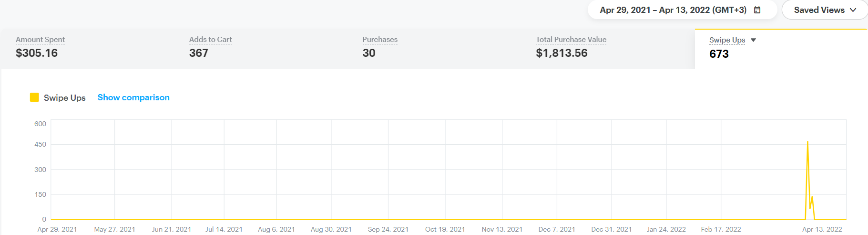Expand the Swipe Ups metric dropdown arrow
Screen dimensions: 868x235
(753, 40)
